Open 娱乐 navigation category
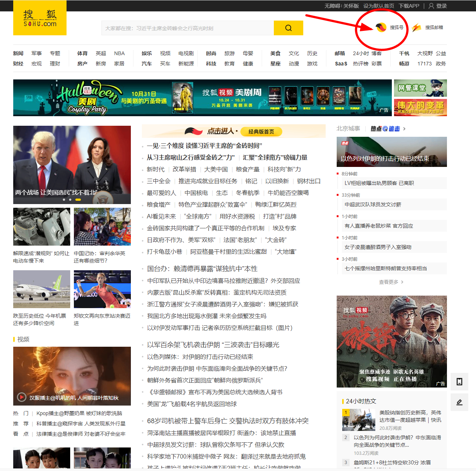The image size is (476, 471). 147,53
